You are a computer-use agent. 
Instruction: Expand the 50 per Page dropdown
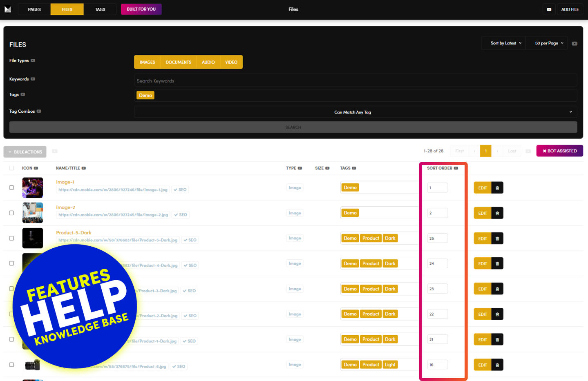click(x=549, y=43)
